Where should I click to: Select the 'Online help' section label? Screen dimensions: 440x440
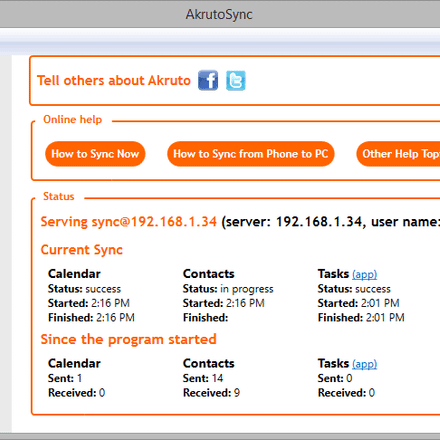(x=72, y=119)
